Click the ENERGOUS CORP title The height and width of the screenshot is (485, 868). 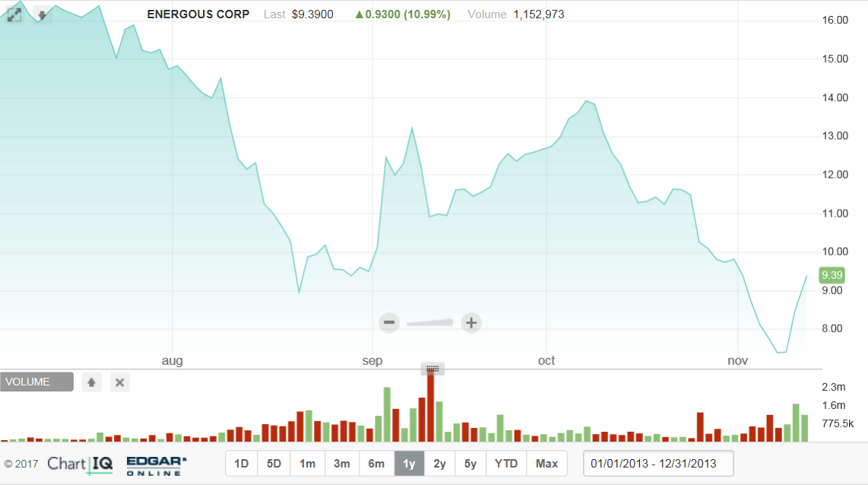(x=198, y=14)
